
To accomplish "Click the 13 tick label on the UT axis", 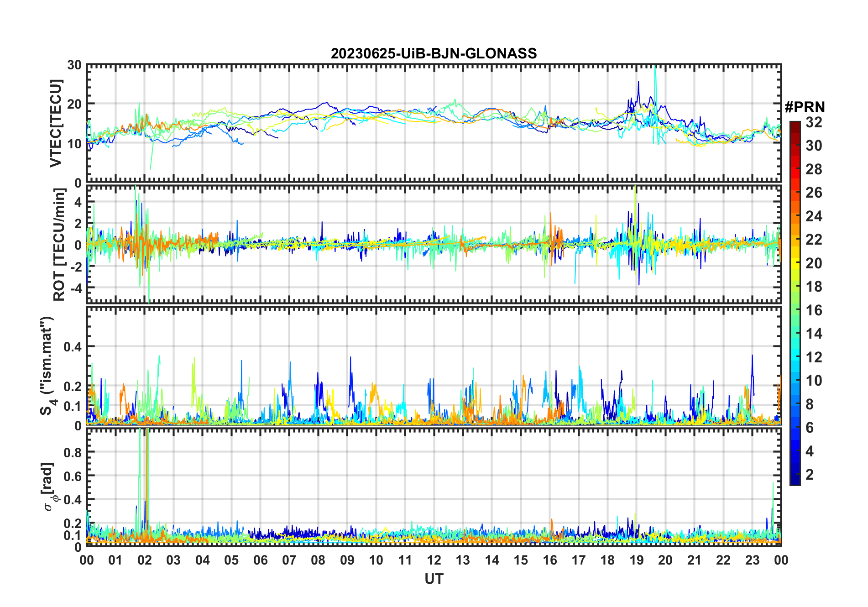I will point(463,560).
